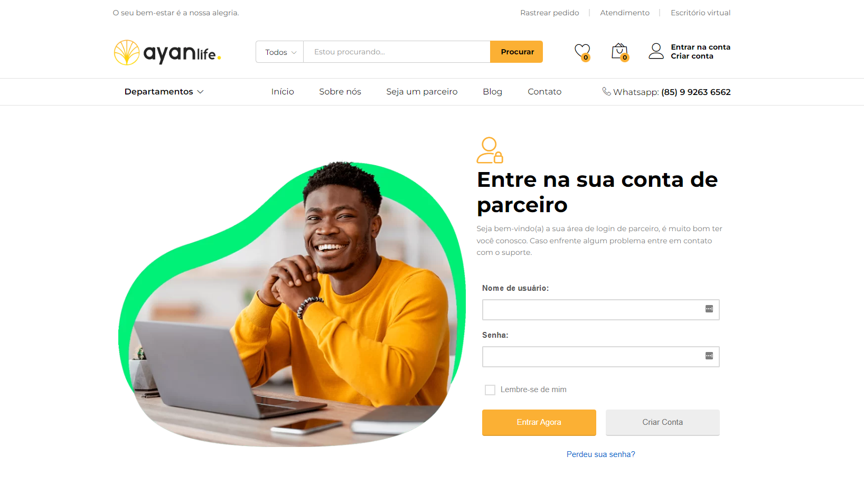Click the Procurar search button

pos(516,52)
